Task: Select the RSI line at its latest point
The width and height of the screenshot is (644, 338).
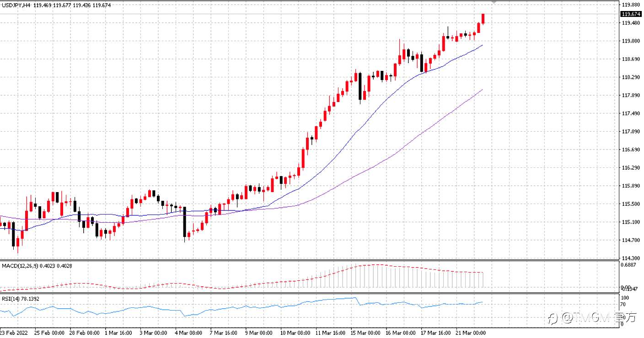Action: [x=482, y=302]
